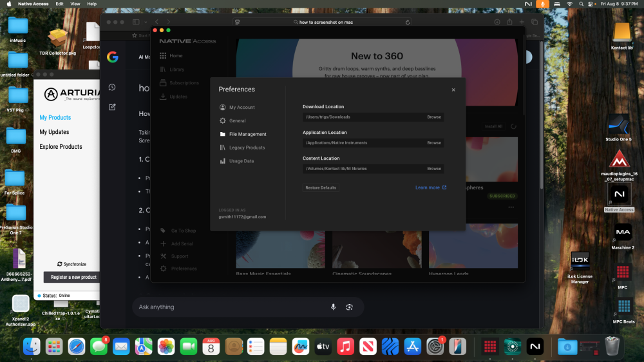Click the image search lens icon
644x362 pixels.
[x=350, y=307]
